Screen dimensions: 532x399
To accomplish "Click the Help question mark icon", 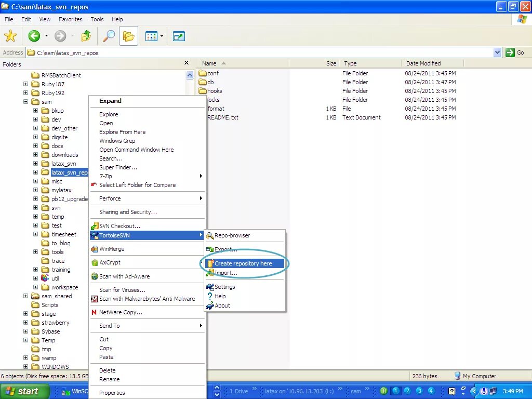I will [x=210, y=296].
